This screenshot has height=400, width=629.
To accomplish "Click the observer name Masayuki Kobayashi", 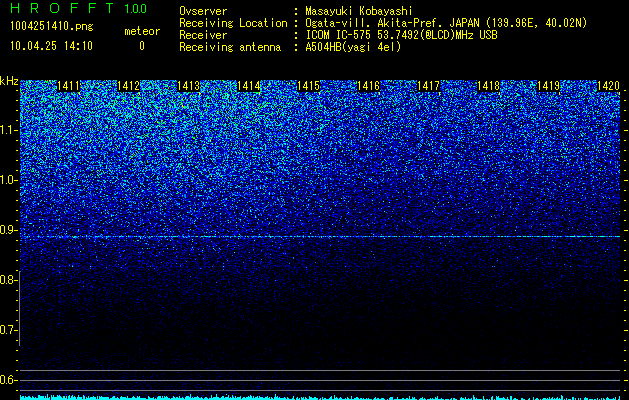I will click(x=359, y=11).
